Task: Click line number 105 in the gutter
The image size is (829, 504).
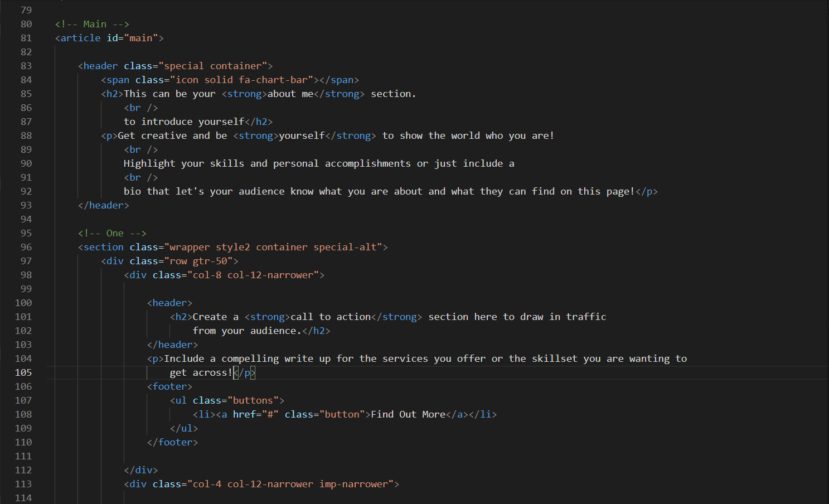Action: pos(23,372)
